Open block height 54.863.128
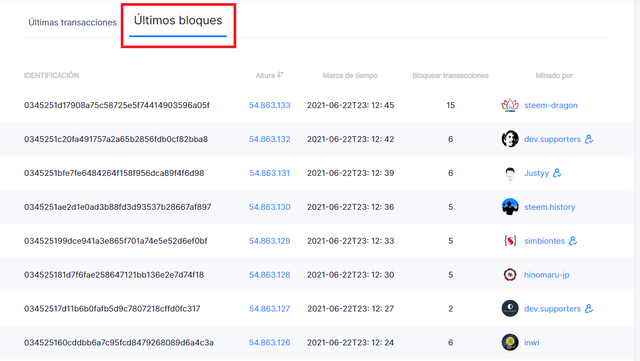The image size is (640, 361). click(x=270, y=275)
